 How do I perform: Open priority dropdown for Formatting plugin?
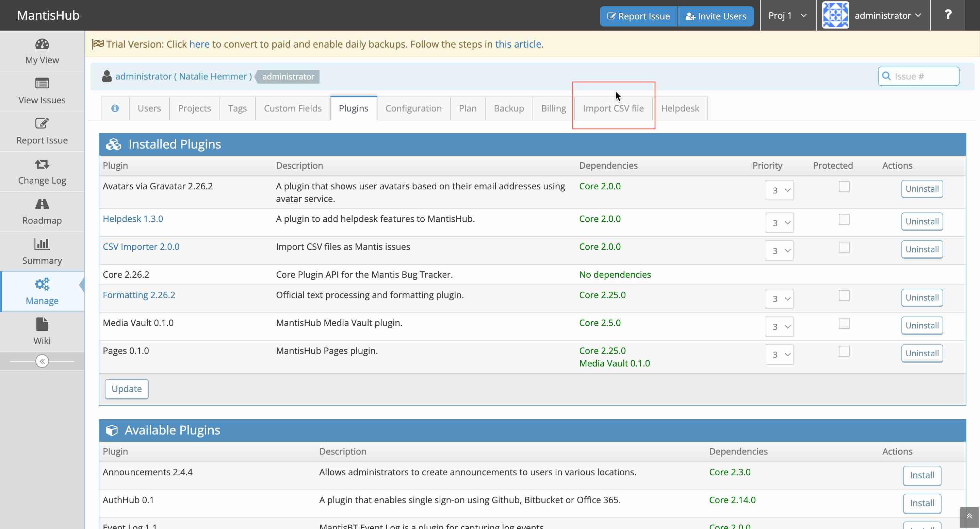click(x=779, y=299)
